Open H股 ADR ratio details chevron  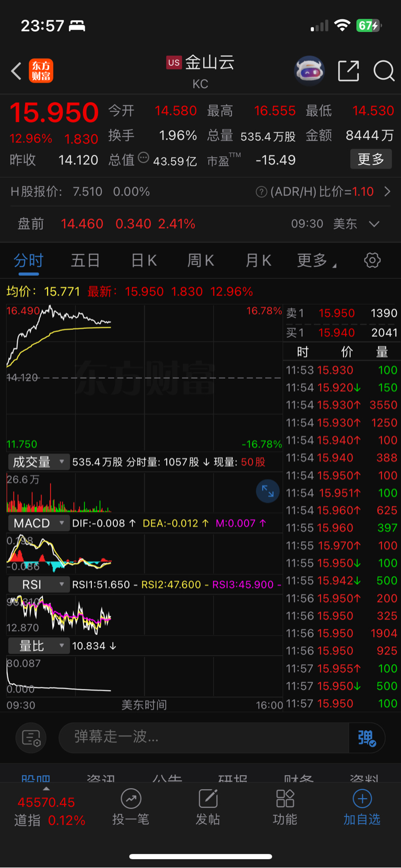pos(387,192)
